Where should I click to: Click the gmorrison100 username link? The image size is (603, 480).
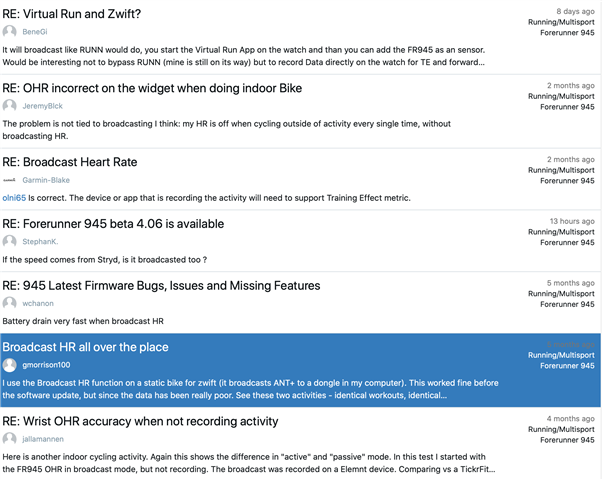point(46,365)
